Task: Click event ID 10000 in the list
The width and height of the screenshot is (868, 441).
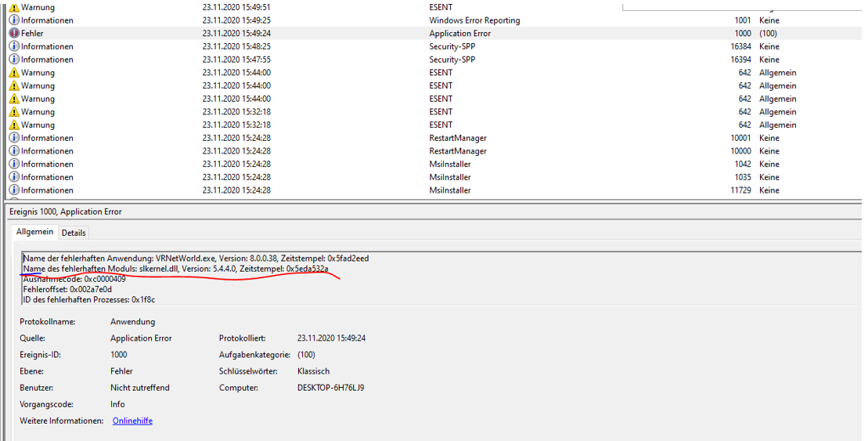Action: point(740,150)
